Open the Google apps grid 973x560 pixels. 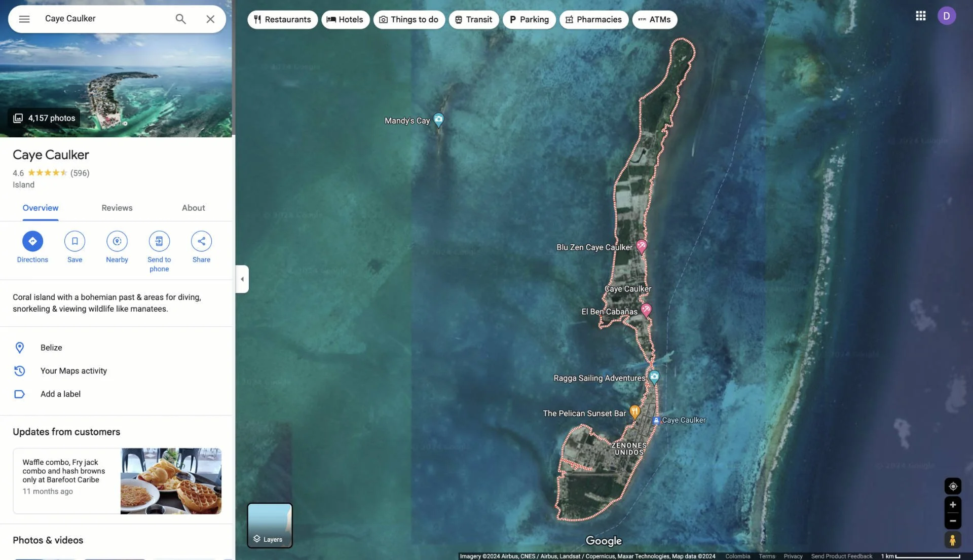coord(921,16)
